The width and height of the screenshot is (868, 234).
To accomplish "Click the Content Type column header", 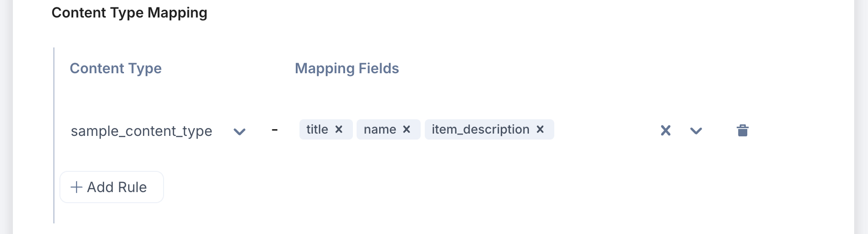I will [116, 68].
